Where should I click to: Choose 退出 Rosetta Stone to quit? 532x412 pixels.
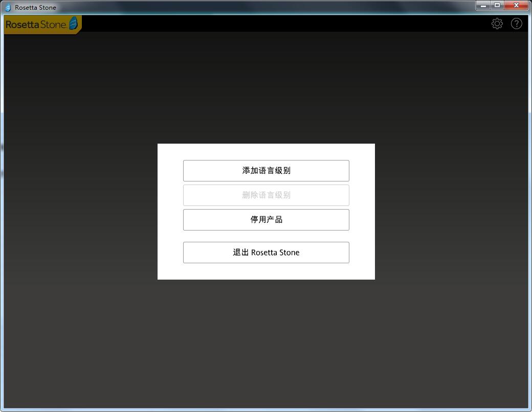[266, 253]
